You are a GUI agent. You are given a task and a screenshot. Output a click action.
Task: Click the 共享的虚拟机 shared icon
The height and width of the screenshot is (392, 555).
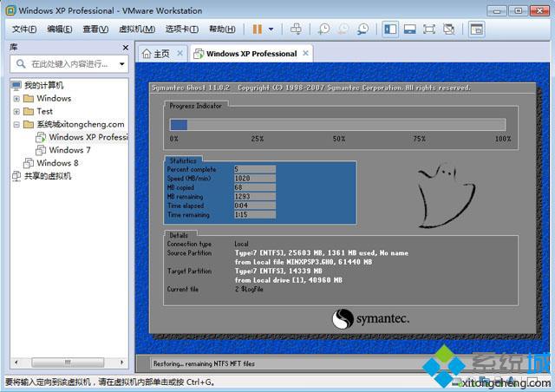pyautogui.click(x=16, y=176)
